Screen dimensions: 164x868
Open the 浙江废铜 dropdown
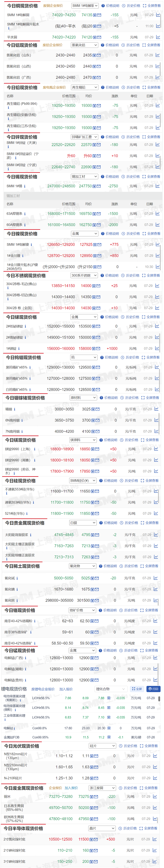tap(102, 788)
